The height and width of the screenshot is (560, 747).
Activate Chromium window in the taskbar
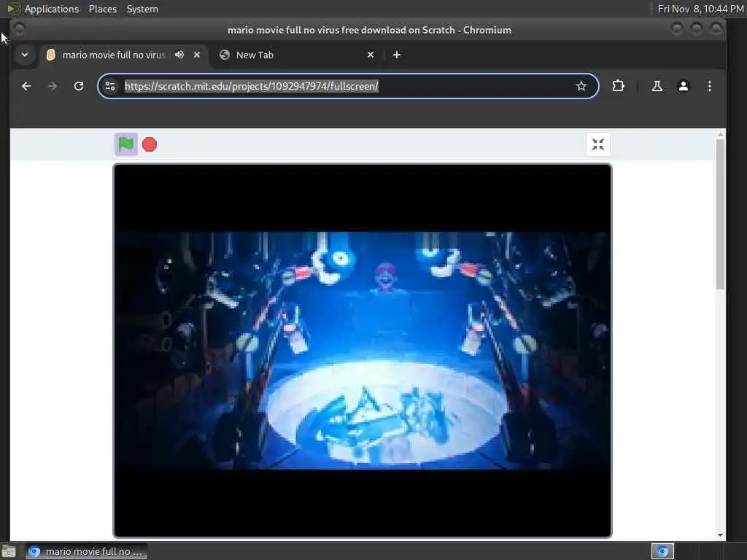(x=86, y=551)
